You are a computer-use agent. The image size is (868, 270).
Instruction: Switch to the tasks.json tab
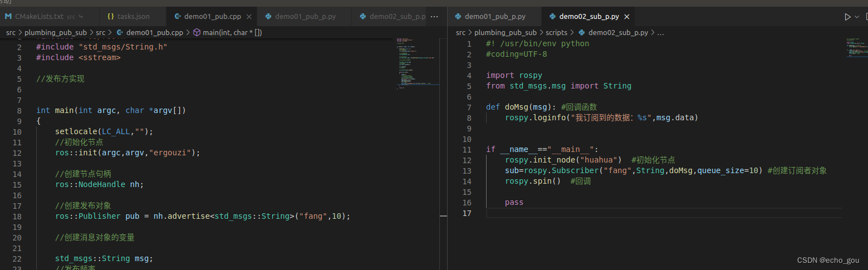coord(133,17)
